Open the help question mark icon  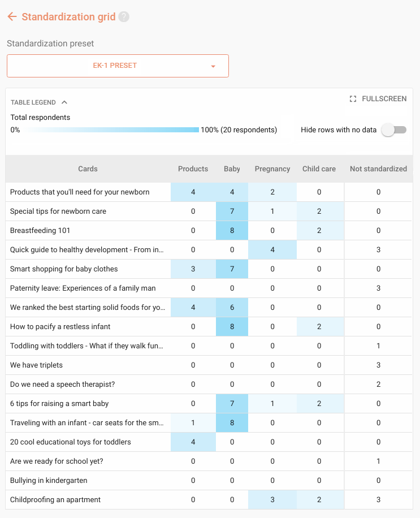click(x=124, y=16)
